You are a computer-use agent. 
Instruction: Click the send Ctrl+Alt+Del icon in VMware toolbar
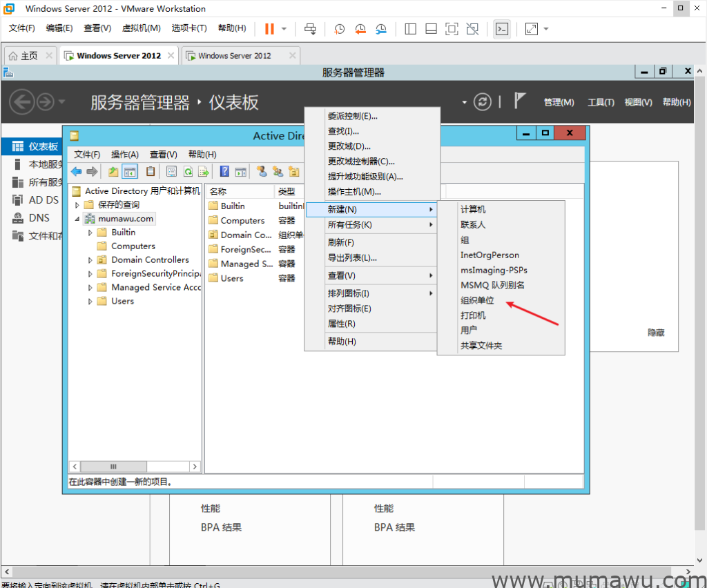[310, 29]
